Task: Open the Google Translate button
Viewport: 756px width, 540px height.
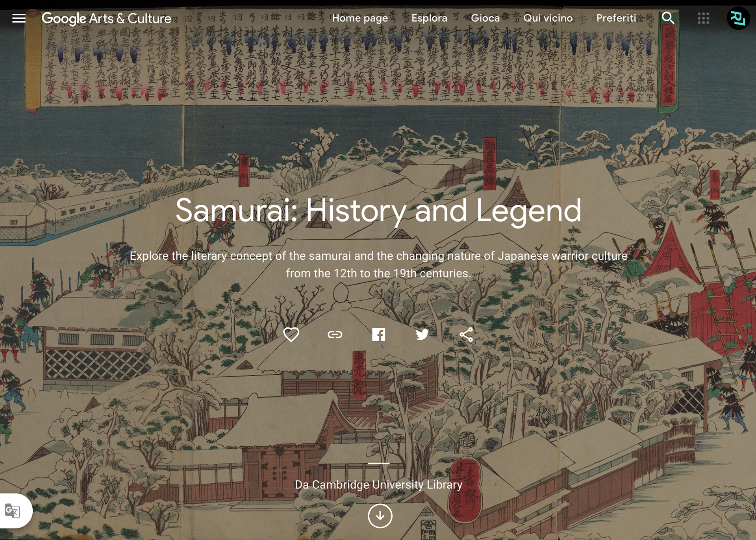Action: [13, 511]
